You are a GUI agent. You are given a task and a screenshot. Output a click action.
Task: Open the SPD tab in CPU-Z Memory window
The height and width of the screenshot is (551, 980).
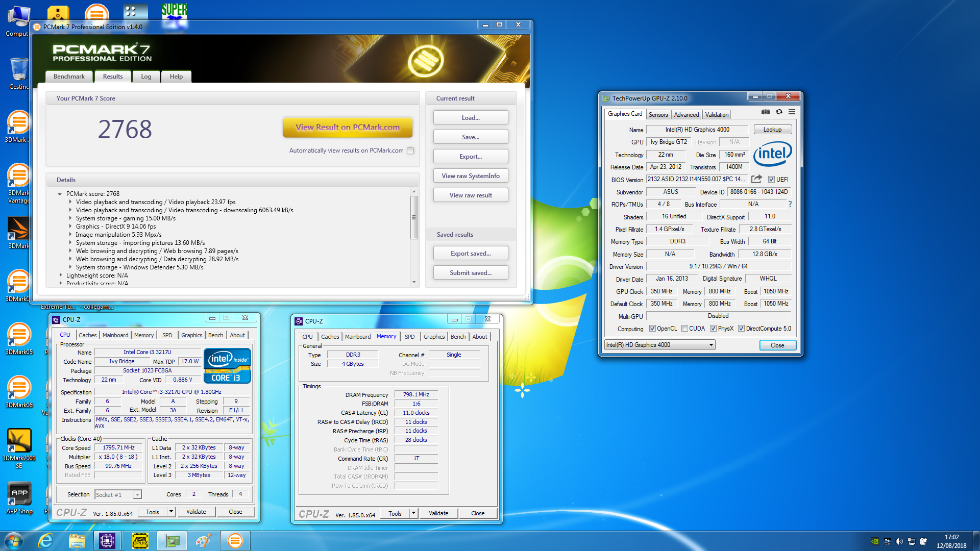tap(409, 337)
